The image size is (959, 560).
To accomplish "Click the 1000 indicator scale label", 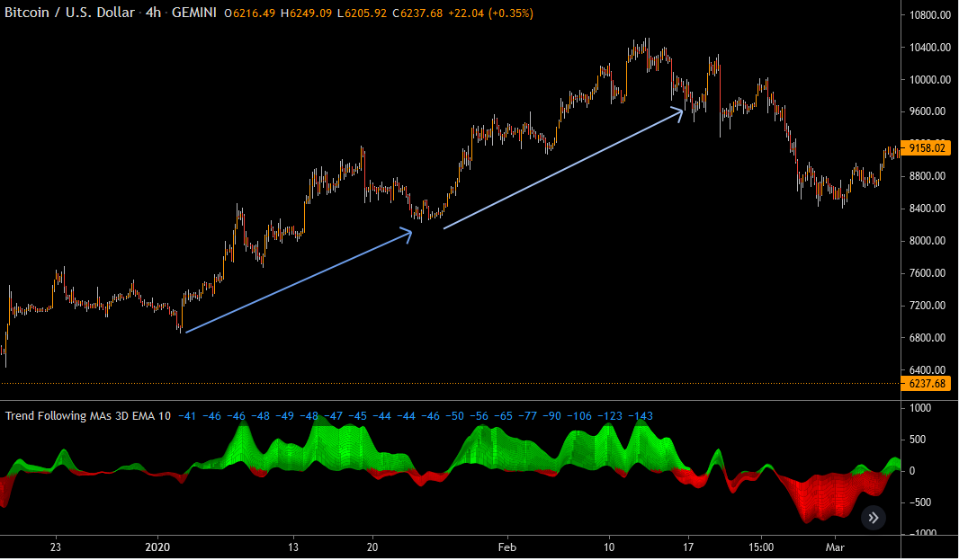I will [x=920, y=408].
